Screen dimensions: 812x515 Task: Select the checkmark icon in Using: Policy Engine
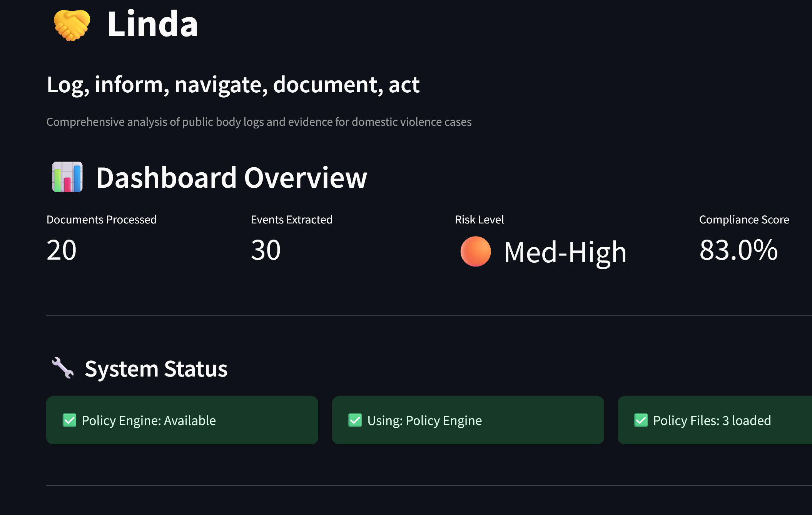(355, 420)
